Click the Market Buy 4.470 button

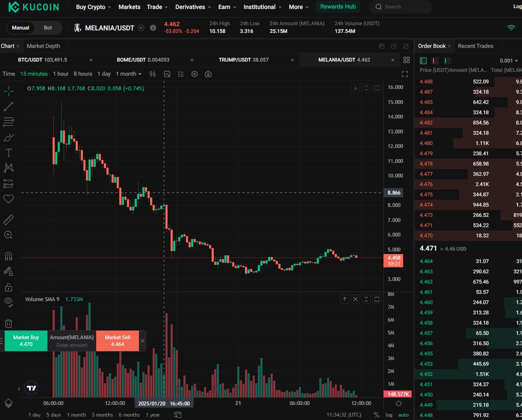(26, 341)
